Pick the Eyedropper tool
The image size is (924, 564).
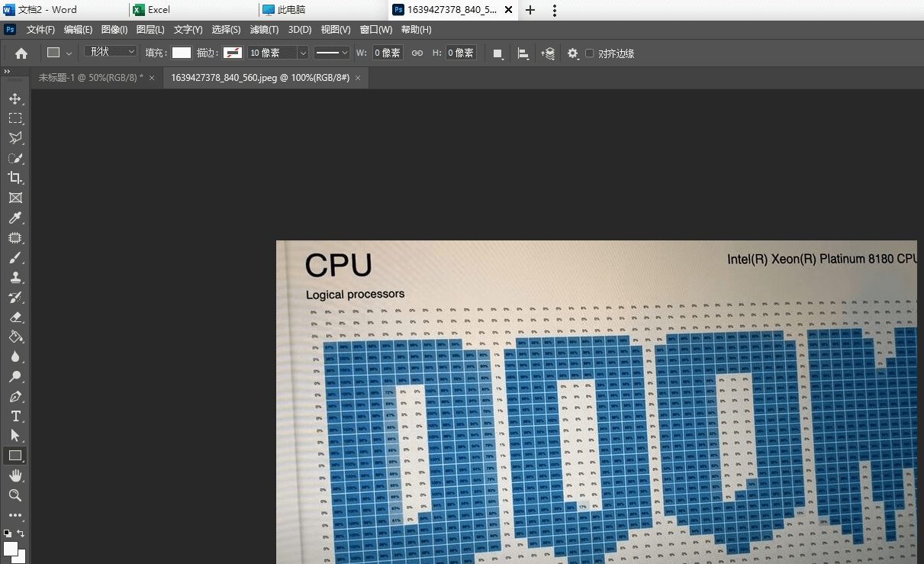(14, 218)
